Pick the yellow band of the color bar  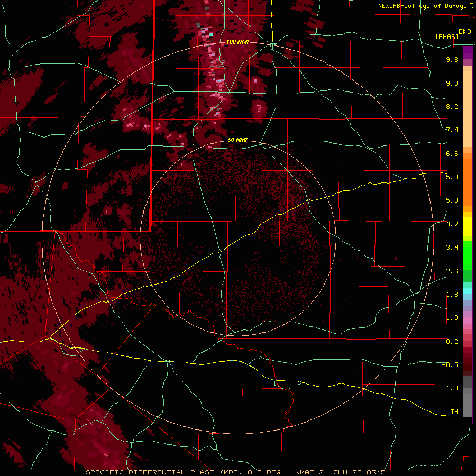467,226
